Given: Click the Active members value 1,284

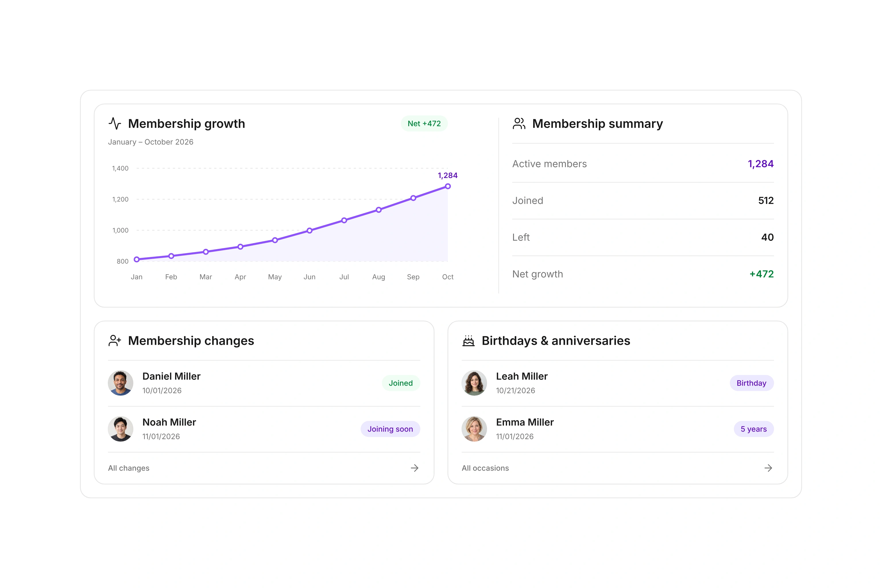Looking at the screenshot, I should [761, 164].
